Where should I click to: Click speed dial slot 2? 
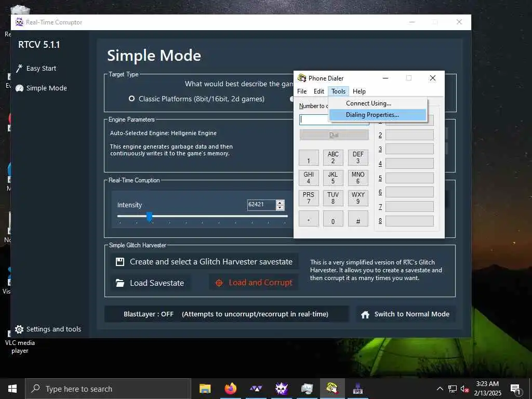pos(409,135)
